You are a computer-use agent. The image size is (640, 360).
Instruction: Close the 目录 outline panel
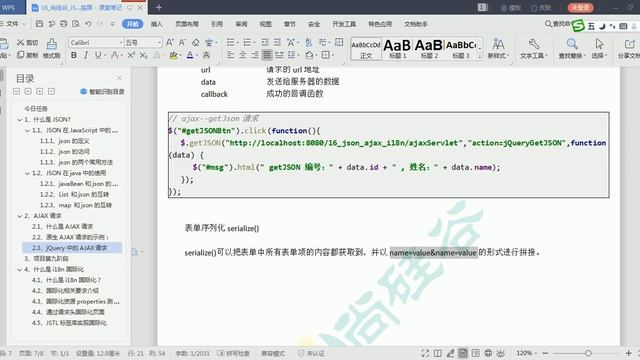click(x=119, y=78)
